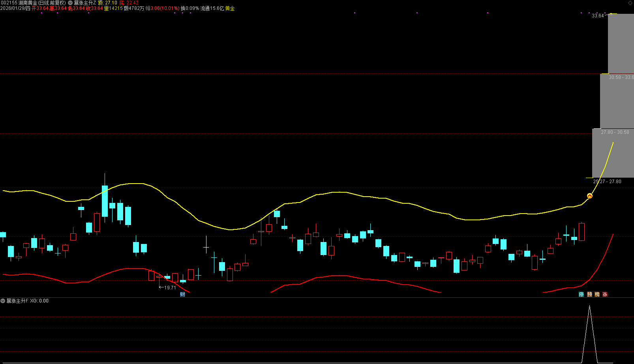
Task: Click the 25.27 - 27.80 price range label
Action: (607, 182)
